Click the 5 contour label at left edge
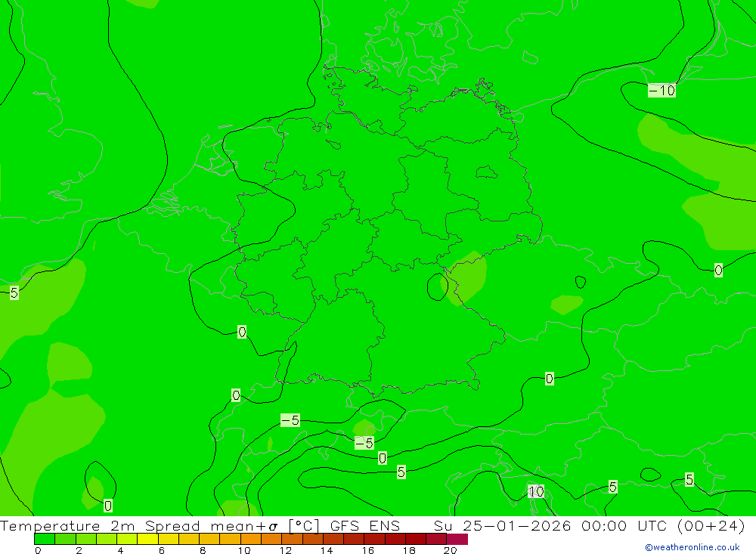The width and height of the screenshot is (756, 554). (14, 292)
